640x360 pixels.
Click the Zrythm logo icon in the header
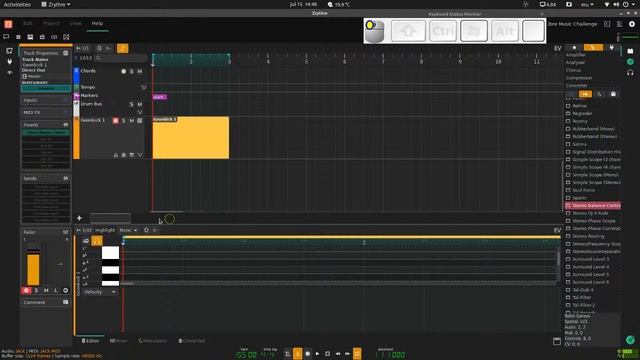point(8,24)
